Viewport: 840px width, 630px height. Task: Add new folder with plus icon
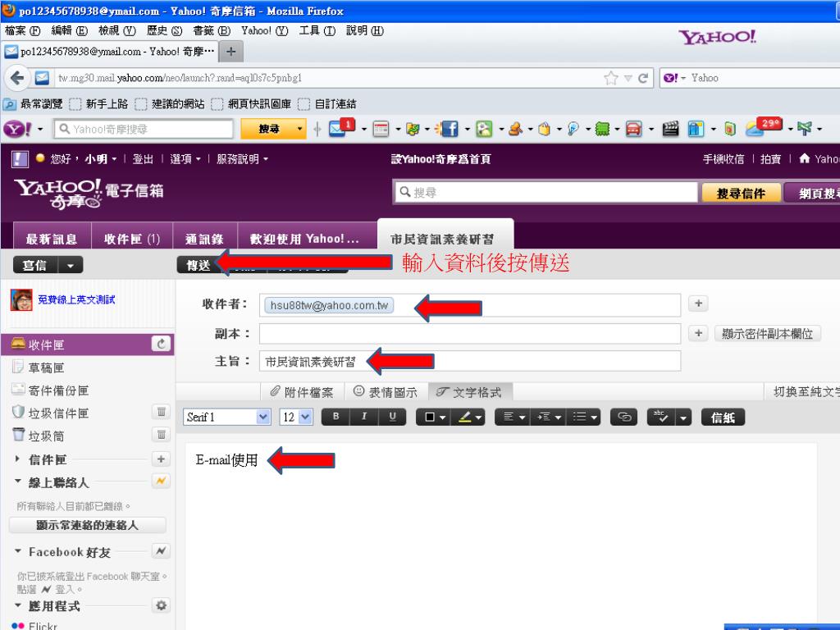(x=161, y=459)
